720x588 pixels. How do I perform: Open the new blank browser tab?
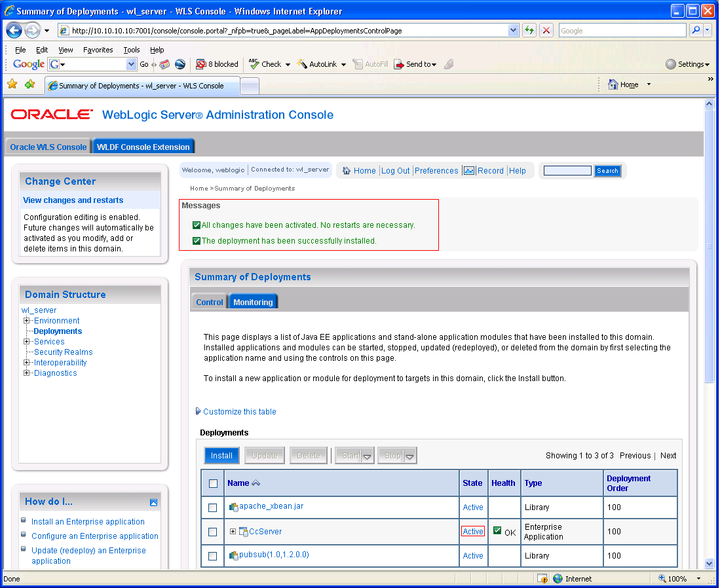tap(250, 86)
